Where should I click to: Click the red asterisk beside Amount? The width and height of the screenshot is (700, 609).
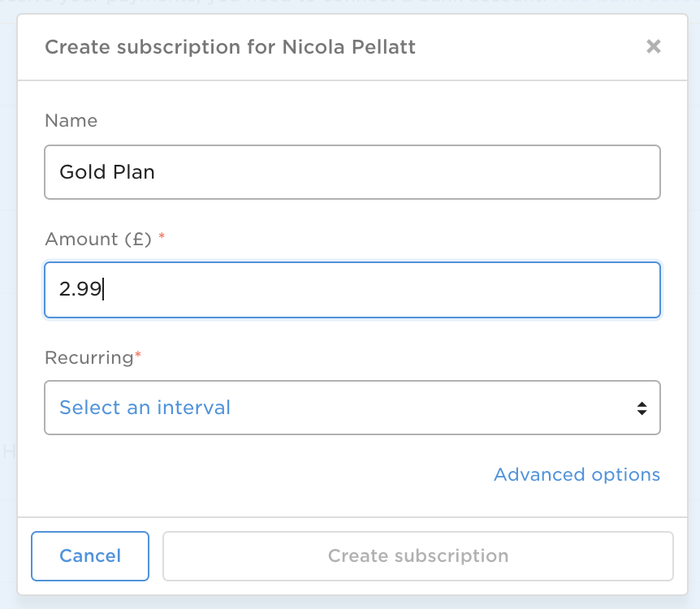(x=162, y=238)
